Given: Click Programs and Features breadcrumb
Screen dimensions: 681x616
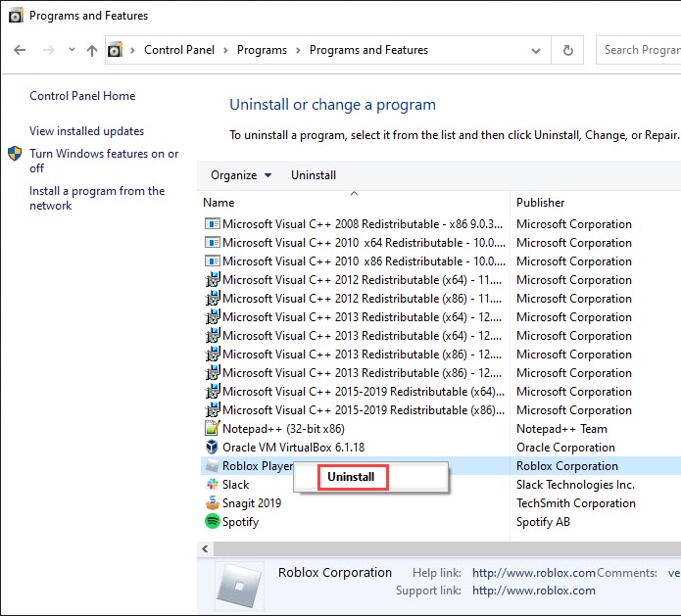Looking at the screenshot, I should click(x=368, y=50).
